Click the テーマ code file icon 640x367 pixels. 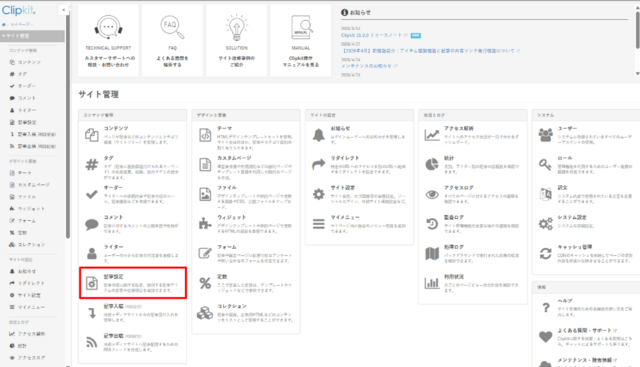point(205,135)
